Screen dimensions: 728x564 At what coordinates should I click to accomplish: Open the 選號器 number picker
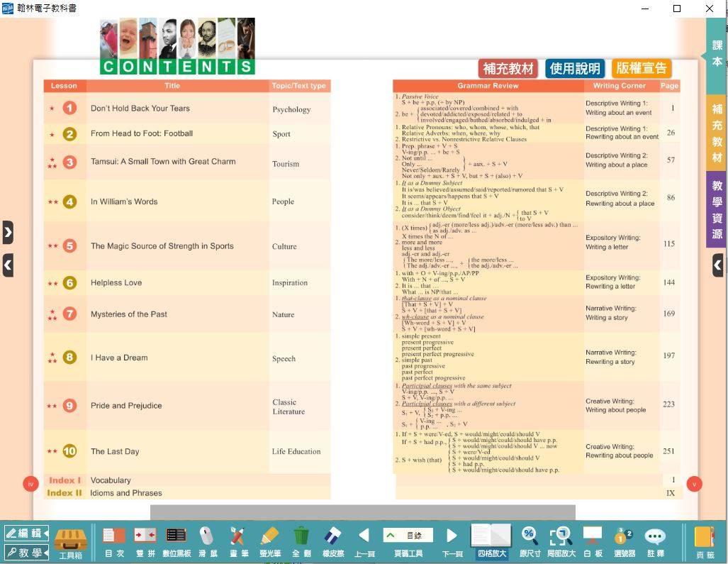pyautogui.click(x=624, y=543)
